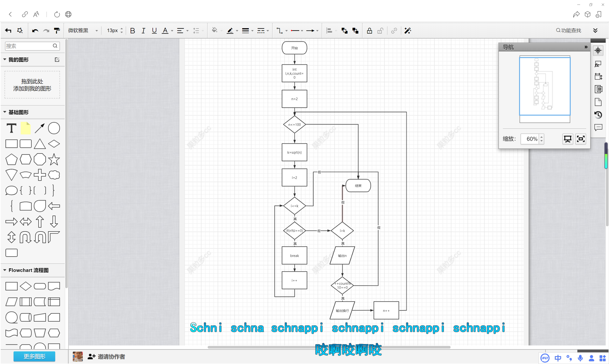Click the magic wand beautify icon
Screen dimensions: 609x364
pos(408,30)
